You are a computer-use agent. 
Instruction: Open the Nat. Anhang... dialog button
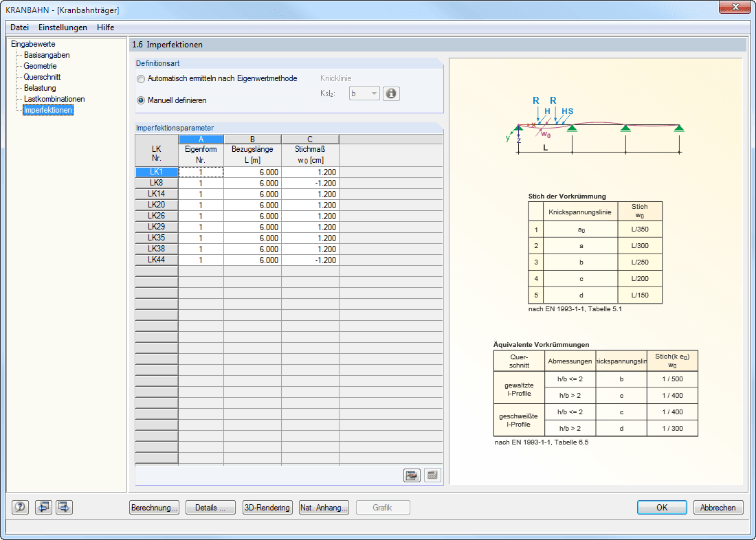click(324, 508)
